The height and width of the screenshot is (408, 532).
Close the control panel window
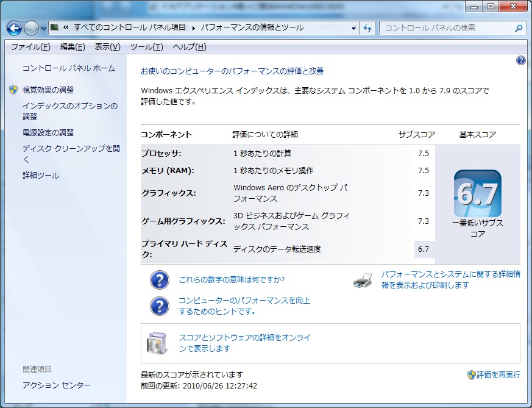(513, 7)
